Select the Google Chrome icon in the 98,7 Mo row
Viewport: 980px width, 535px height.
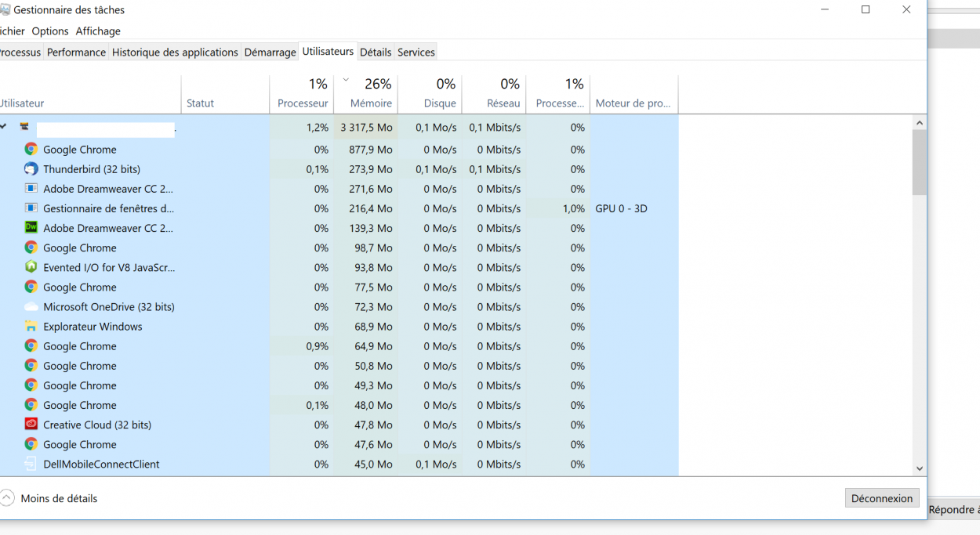pyautogui.click(x=31, y=247)
